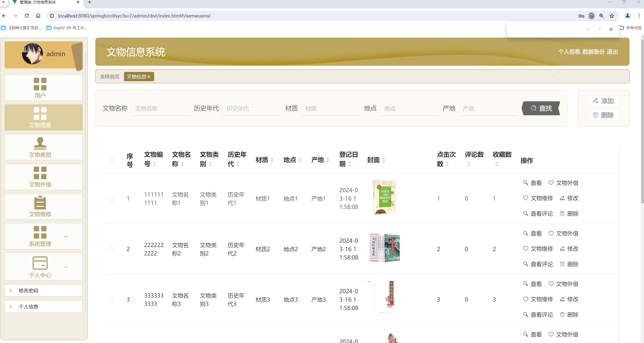Toggle the select-all header checkbox

tap(112, 161)
